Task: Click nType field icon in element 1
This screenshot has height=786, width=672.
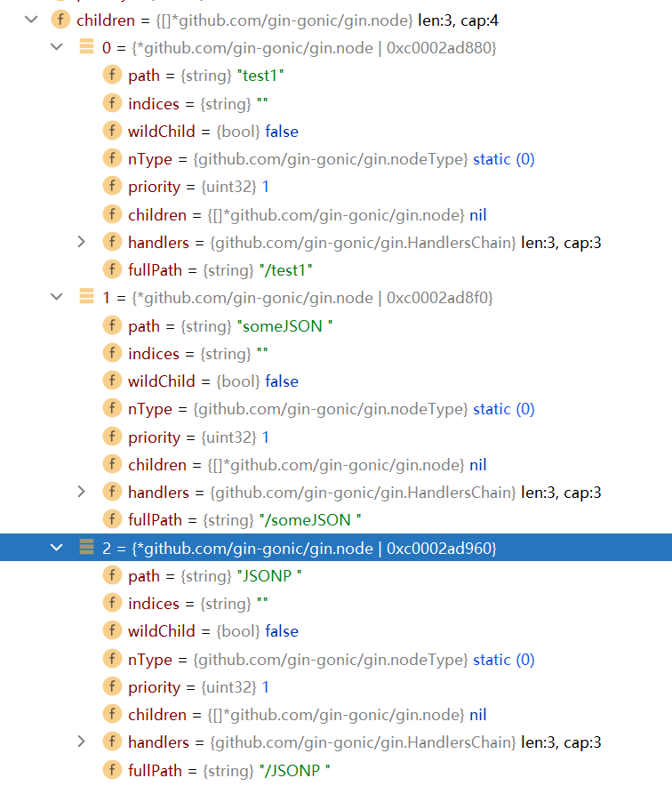Action: click(112, 408)
